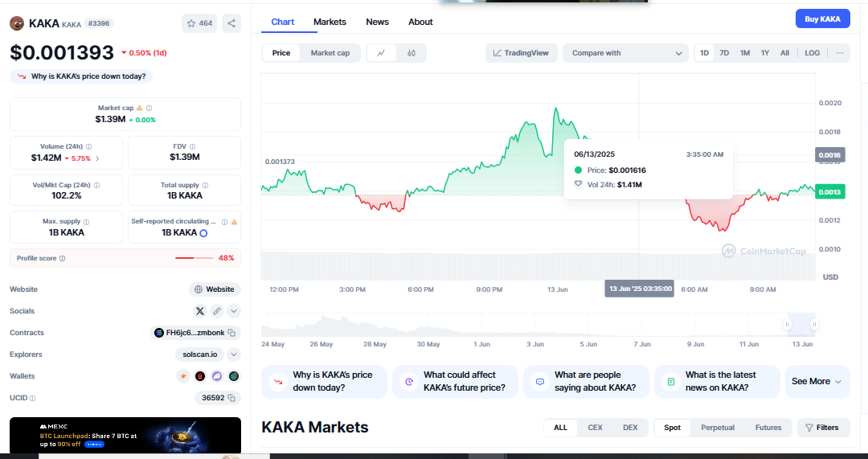Click the KAKA coin logo
The image size is (868, 459).
coord(17,23)
